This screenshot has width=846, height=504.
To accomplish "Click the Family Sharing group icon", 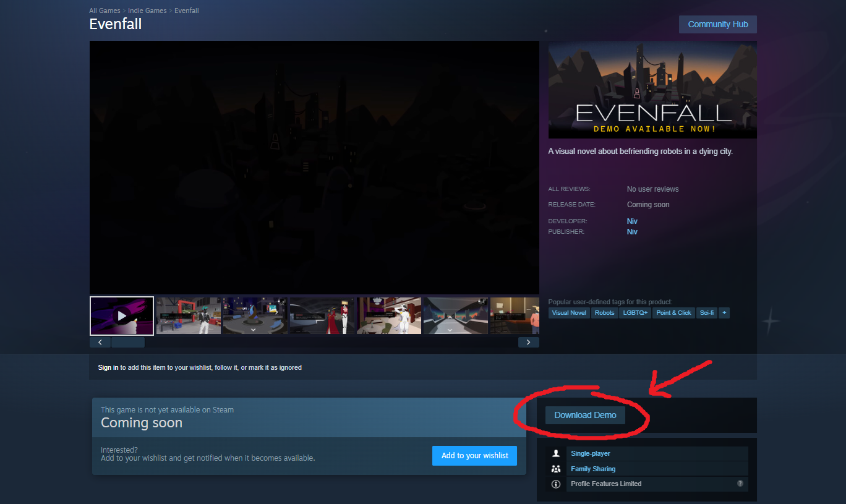I will point(556,469).
